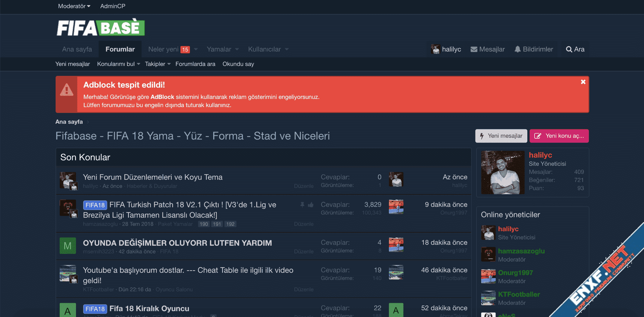The width and height of the screenshot is (644, 317).
Task: Click the FIFA BASE logo
Action: [x=101, y=28]
